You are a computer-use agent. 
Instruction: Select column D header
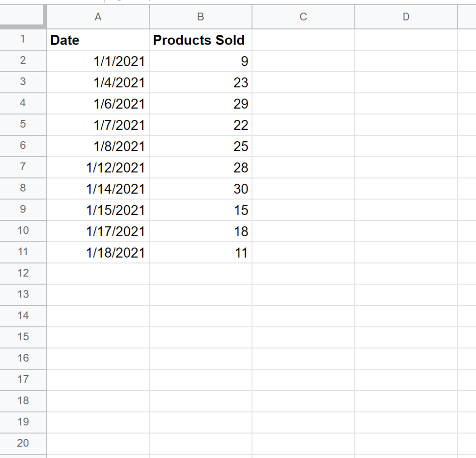(406, 17)
